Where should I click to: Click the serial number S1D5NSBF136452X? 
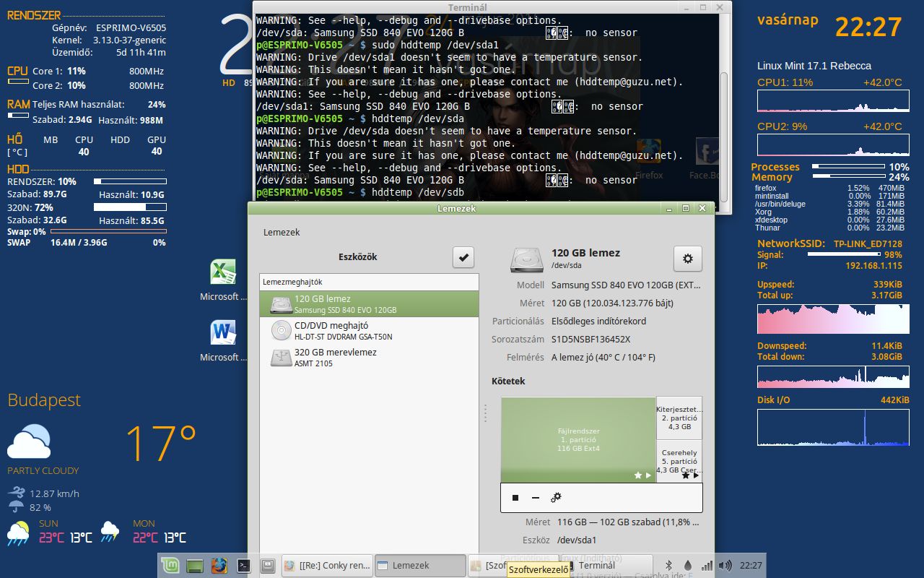(590, 339)
